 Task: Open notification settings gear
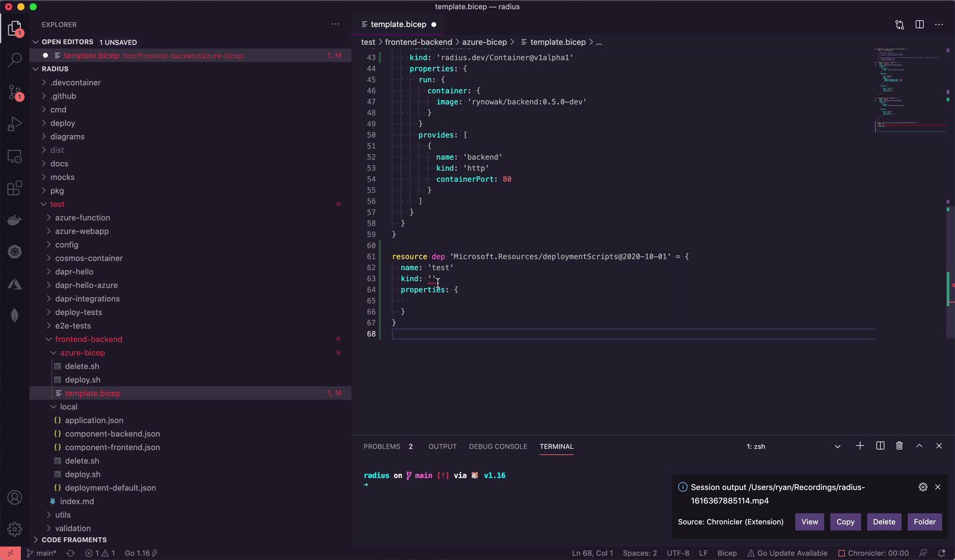(x=922, y=487)
